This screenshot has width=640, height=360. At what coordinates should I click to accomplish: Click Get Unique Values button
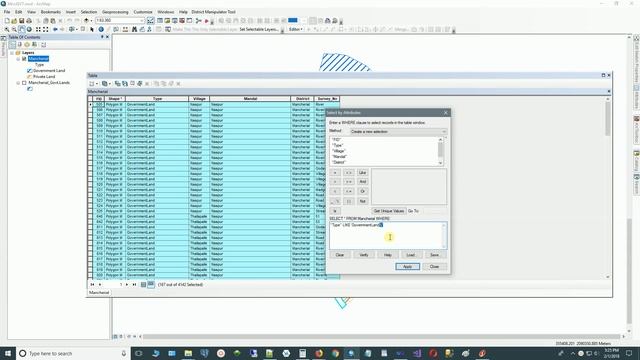pyautogui.click(x=389, y=211)
